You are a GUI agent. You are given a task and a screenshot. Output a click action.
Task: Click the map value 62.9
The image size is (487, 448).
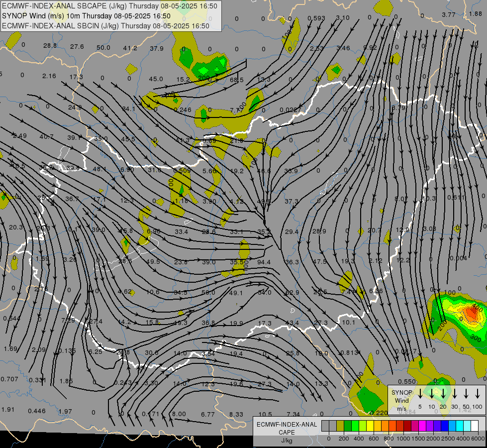click(292, 292)
